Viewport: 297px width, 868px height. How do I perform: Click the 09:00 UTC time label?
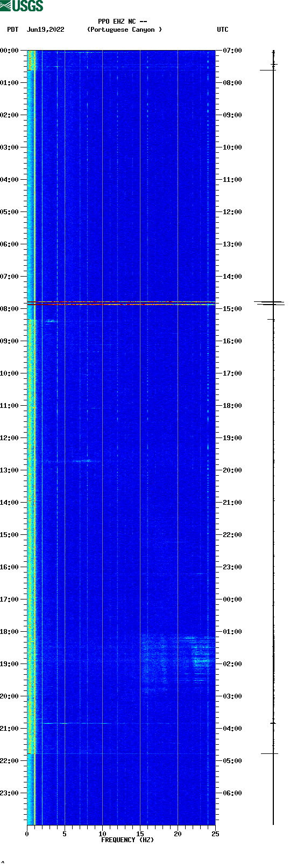232,115
